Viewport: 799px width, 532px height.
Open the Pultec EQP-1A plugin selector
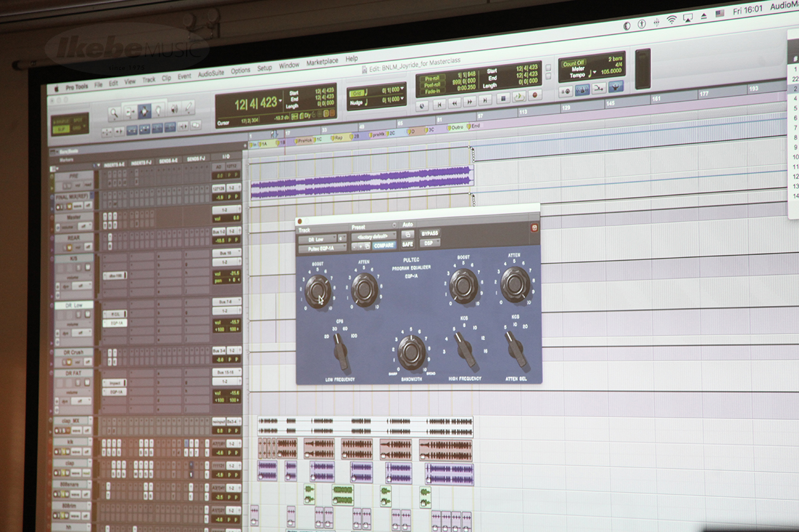(322, 249)
